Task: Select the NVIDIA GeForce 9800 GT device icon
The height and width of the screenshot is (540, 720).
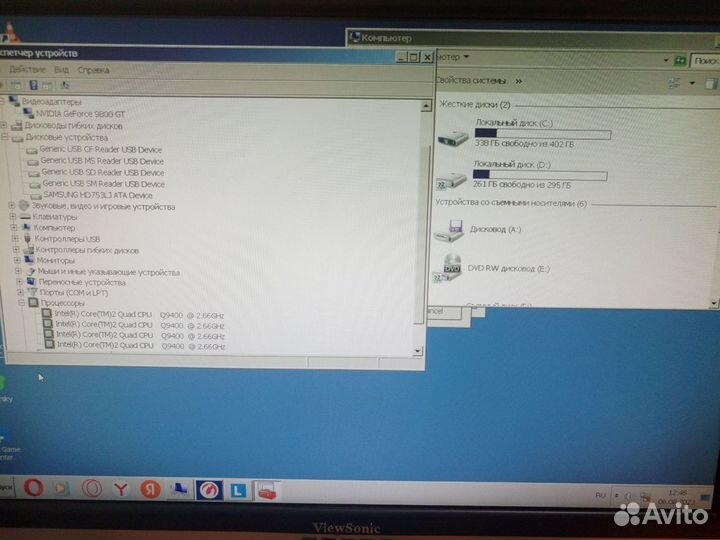Action: [x=28, y=113]
